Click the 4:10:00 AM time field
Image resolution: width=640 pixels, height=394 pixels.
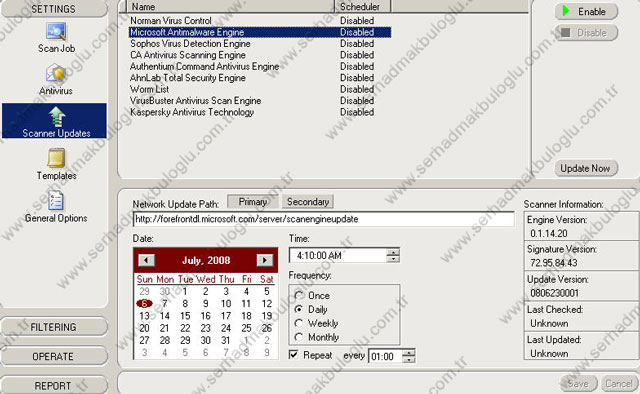(x=338, y=256)
